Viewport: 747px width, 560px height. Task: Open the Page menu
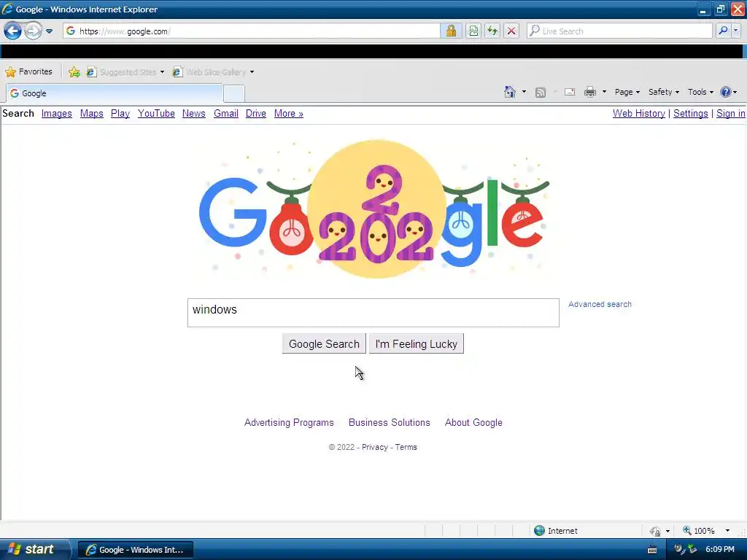point(627,92)
